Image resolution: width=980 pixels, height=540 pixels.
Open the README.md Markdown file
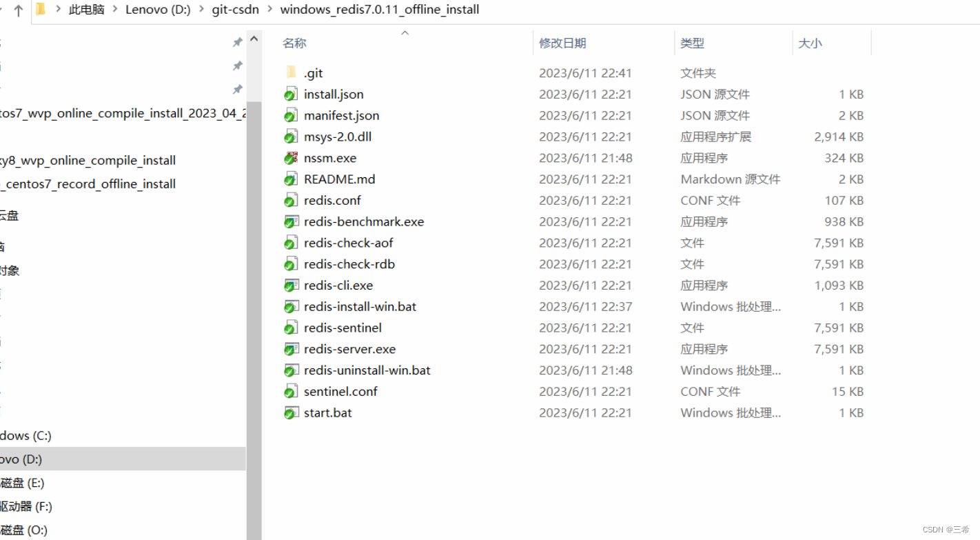(x=340, y=179)
